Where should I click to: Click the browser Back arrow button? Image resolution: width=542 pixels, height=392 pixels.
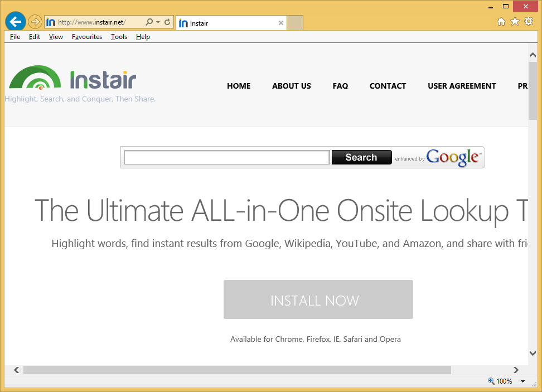[x=16, y=22]
